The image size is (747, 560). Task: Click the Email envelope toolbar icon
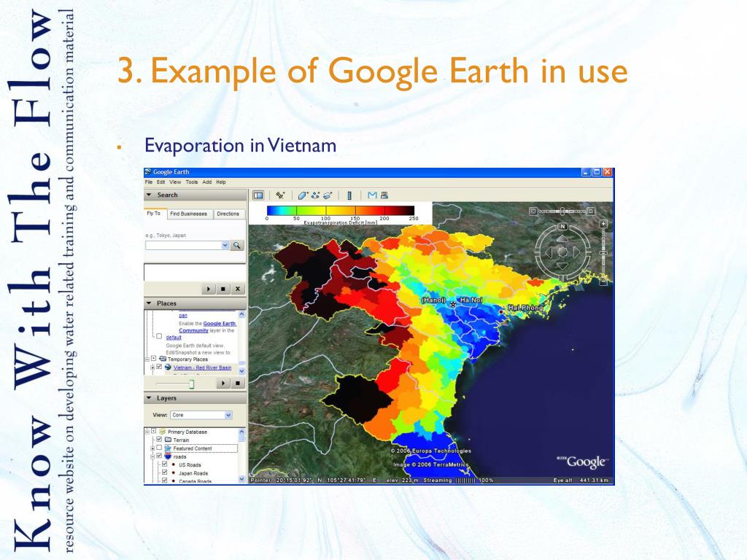pyautogui.click(x=372, y=195)
